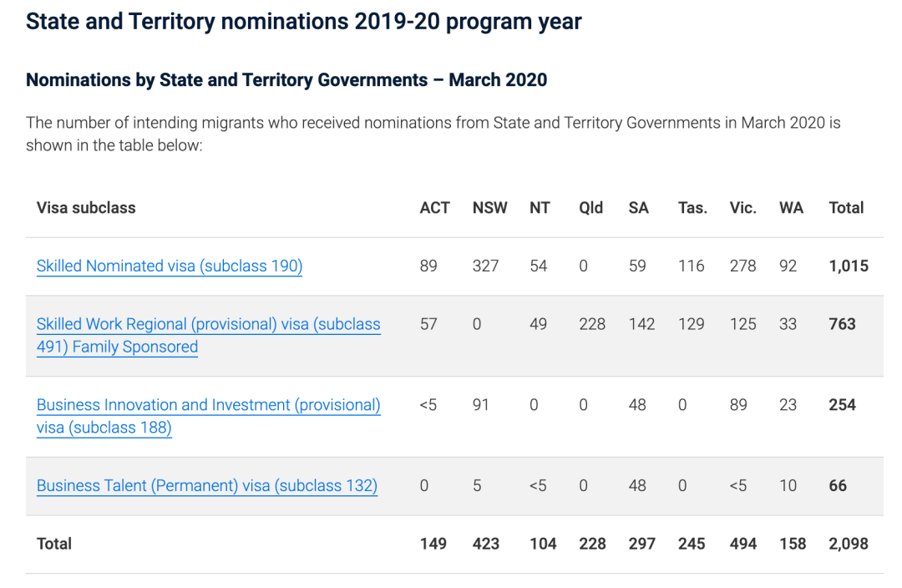This screenshot has width=902, height=588.
Task: Click the NT column header
Action: (540, 208)
